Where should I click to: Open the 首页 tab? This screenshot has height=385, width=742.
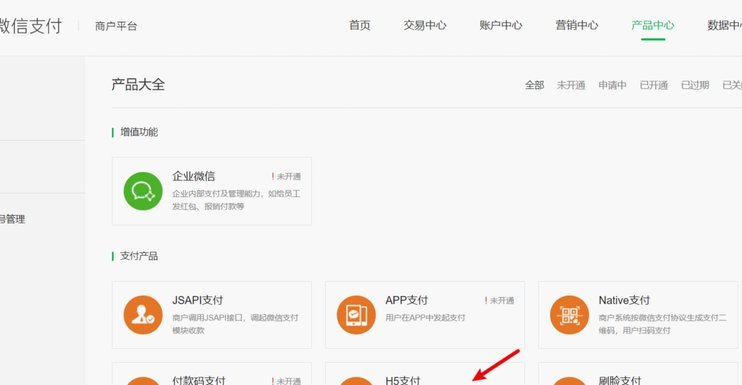(x=360, y=25)
